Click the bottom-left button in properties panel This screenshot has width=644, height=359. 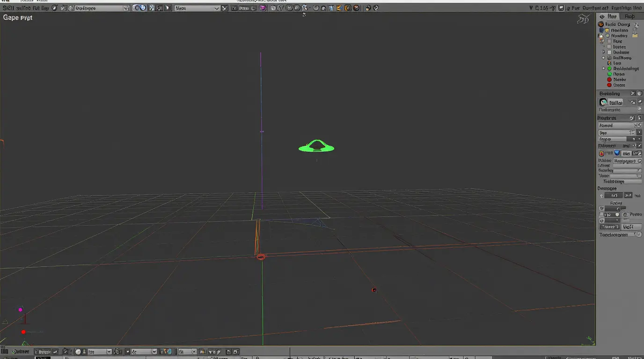(x=609, y=227)
